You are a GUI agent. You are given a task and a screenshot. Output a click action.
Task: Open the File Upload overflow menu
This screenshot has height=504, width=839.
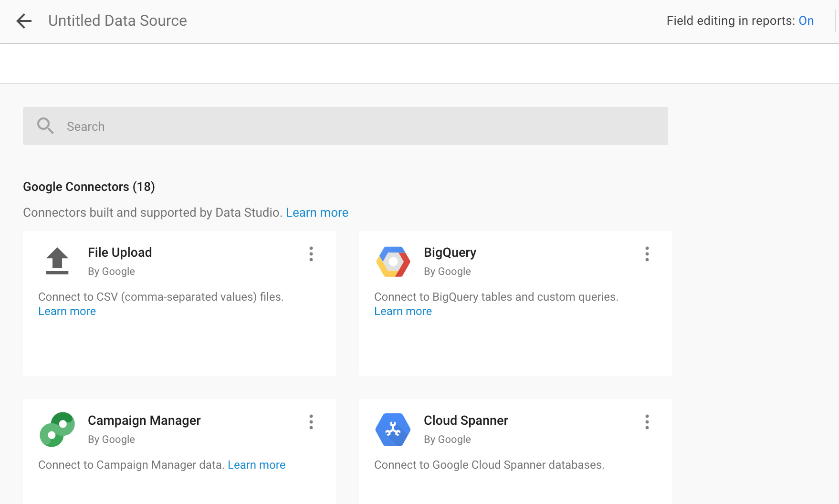[311, 254]
